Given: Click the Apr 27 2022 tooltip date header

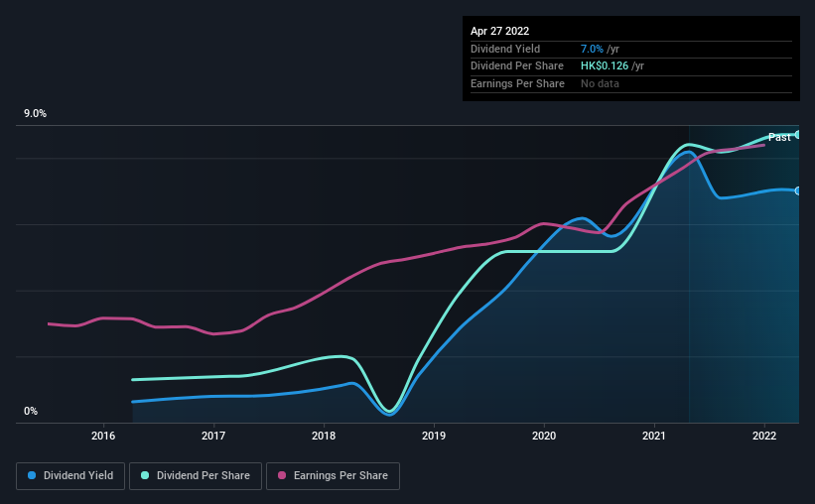Looking at the screenshot, I should point(499,31).
